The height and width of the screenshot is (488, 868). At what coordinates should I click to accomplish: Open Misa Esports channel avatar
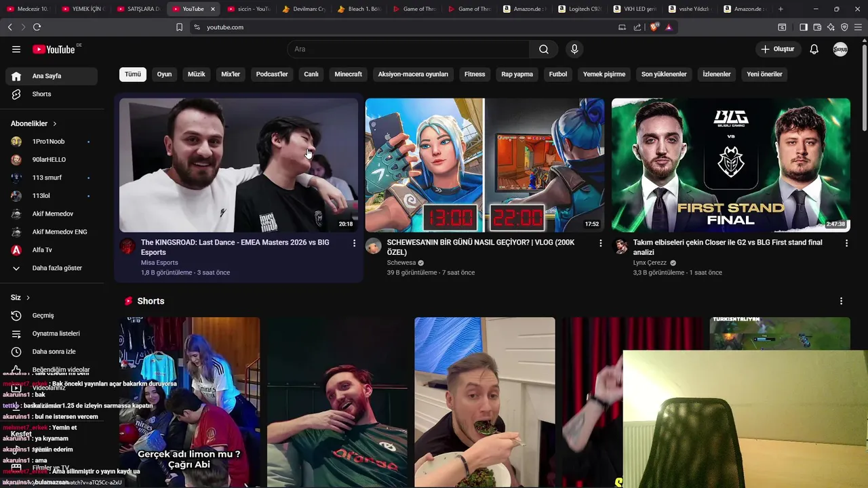click(127, 246)
